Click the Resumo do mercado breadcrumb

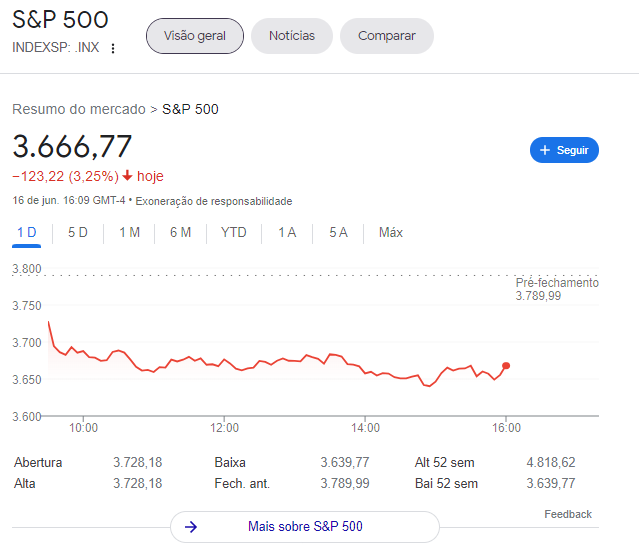coord(78,109)
